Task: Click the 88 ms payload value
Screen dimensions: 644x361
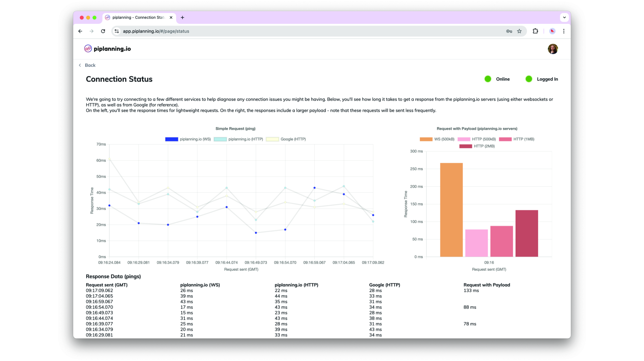Action: coord(470,308)
